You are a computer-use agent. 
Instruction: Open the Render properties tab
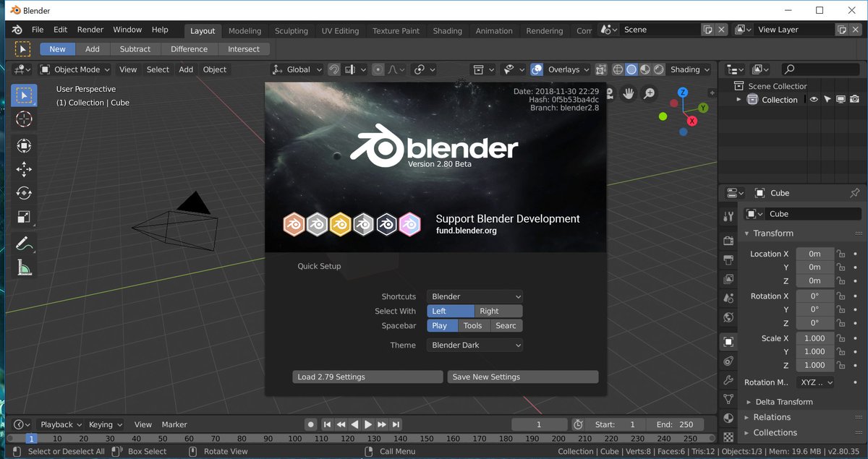click(x=728, y=241)
